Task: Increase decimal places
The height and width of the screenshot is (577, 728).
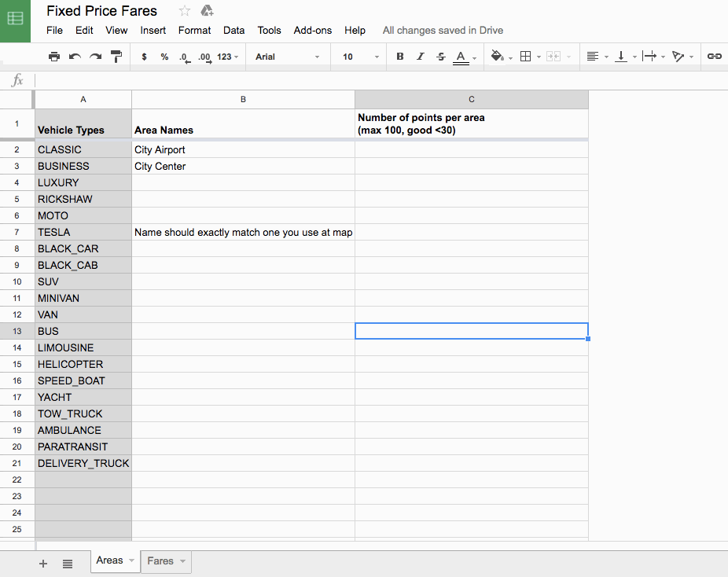Action: click(x=204, y=57)
